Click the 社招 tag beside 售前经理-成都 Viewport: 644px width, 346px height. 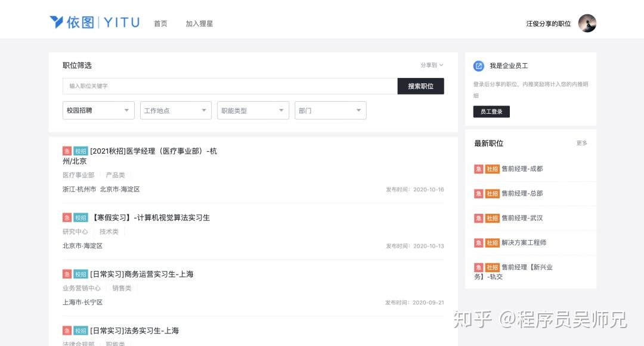tap(492, 169)
